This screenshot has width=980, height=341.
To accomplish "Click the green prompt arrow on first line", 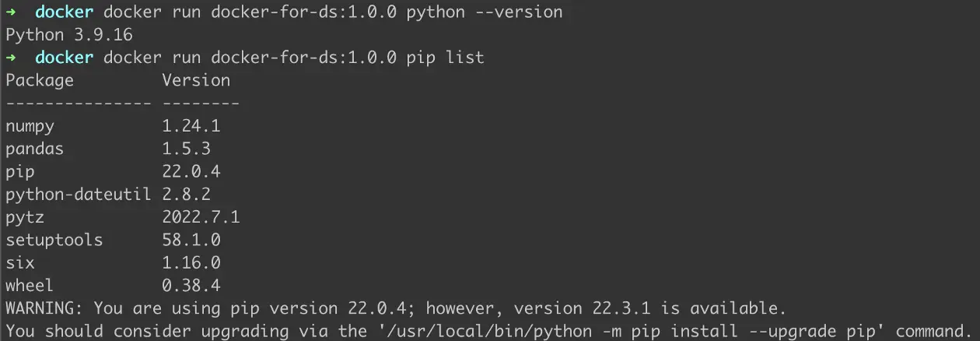I will pos(11,12).
